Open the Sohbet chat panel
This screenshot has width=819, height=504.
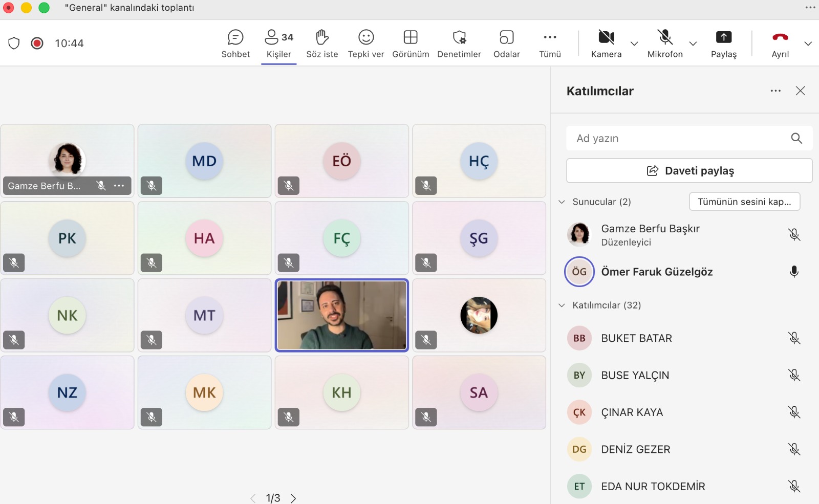[x=235, y=43]
